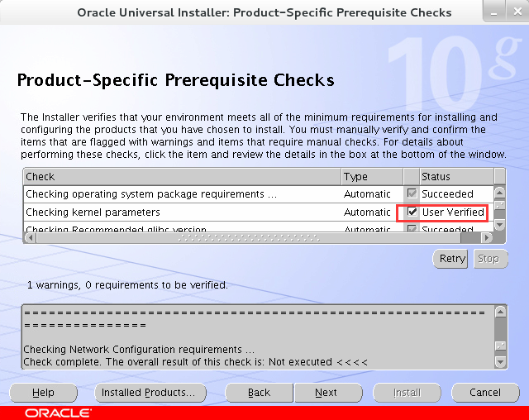Click the Checking Network Configuration requirements text
The image size is (529, 420).
pos(139,350)
